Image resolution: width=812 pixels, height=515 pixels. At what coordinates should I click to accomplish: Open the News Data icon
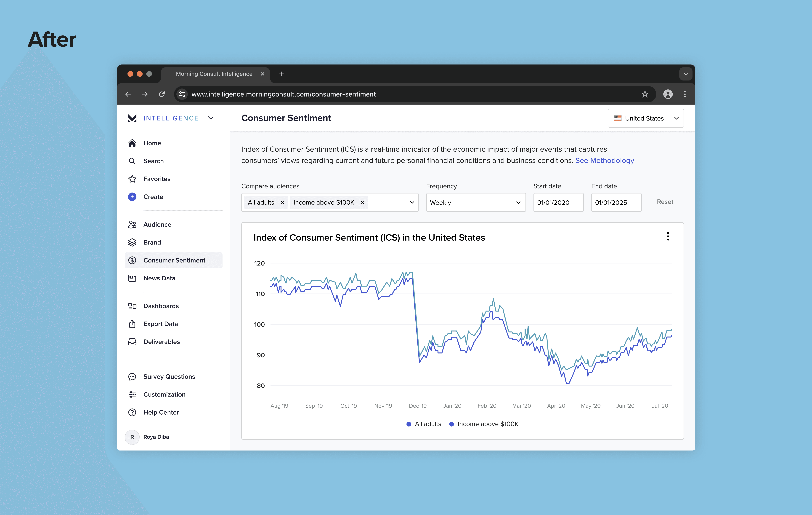[x=132, y=278]
